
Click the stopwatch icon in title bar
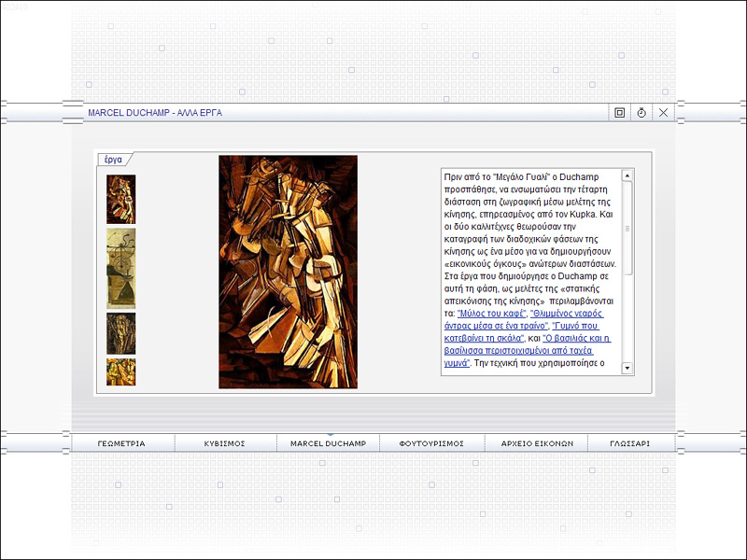(x=641, y=113)
